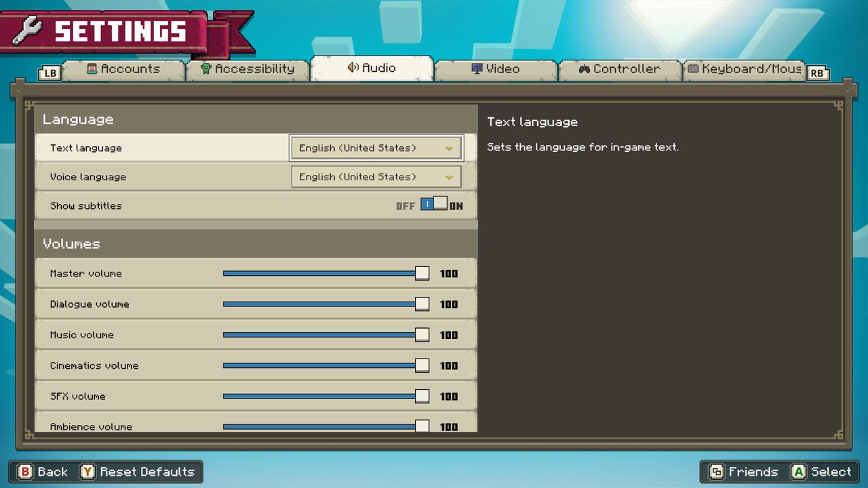868x488 pixels.
Task: Click the Back button
Action: [x=43, y=472]
